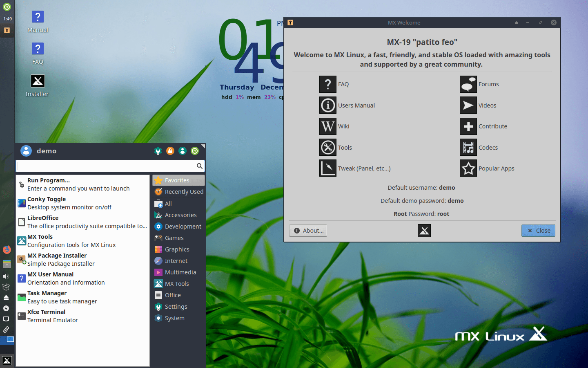Open the MX Tools category in the menu

(x=179, y=283)
